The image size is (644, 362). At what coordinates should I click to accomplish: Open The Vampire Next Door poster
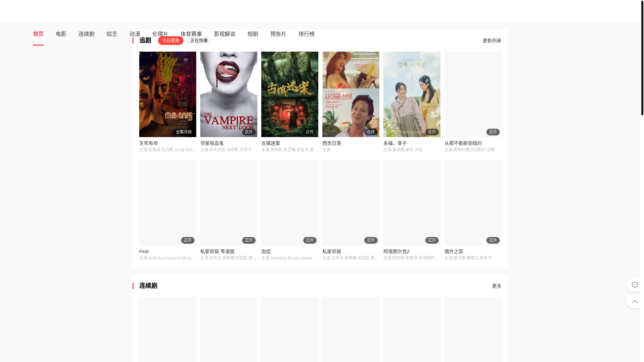pos(229,94)
